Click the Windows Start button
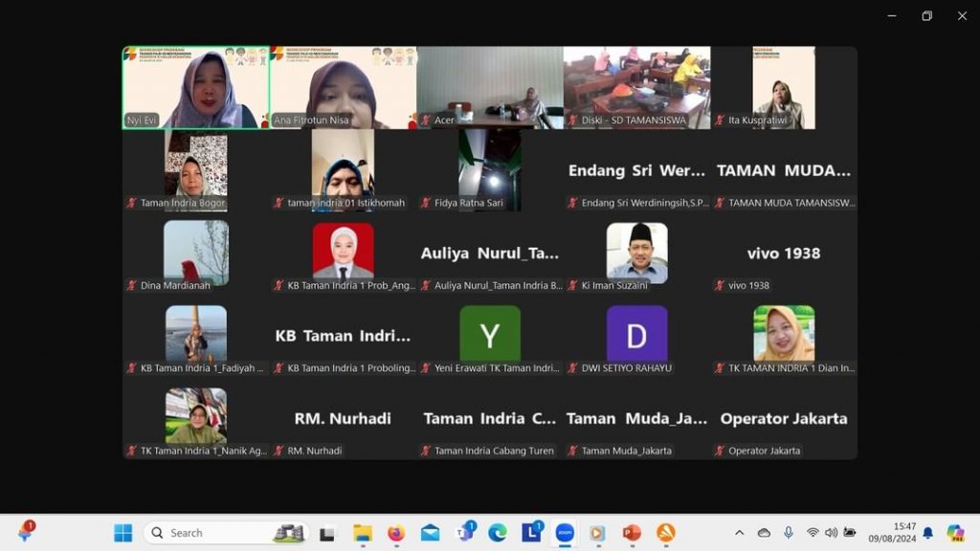980x551 pixels. coord(123,533)
